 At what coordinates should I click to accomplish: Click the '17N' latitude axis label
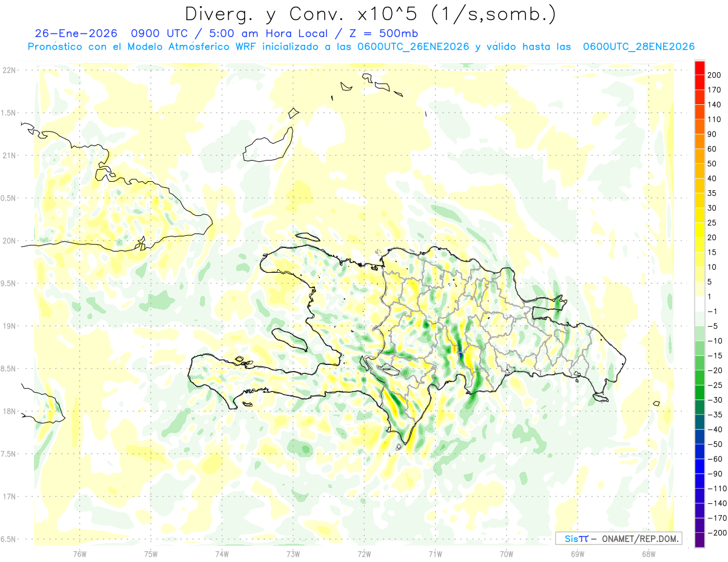click(9, 497)
